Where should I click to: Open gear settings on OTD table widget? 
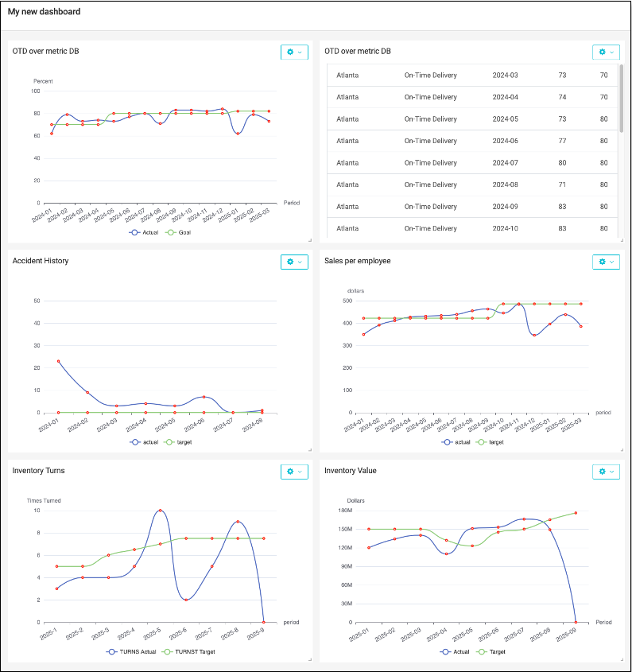[606, 52]
